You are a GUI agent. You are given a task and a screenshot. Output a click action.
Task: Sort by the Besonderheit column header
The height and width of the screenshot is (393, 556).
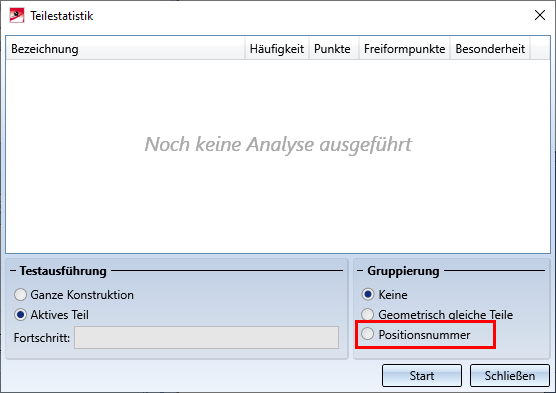pyautogui.click(x=490, y=49)
